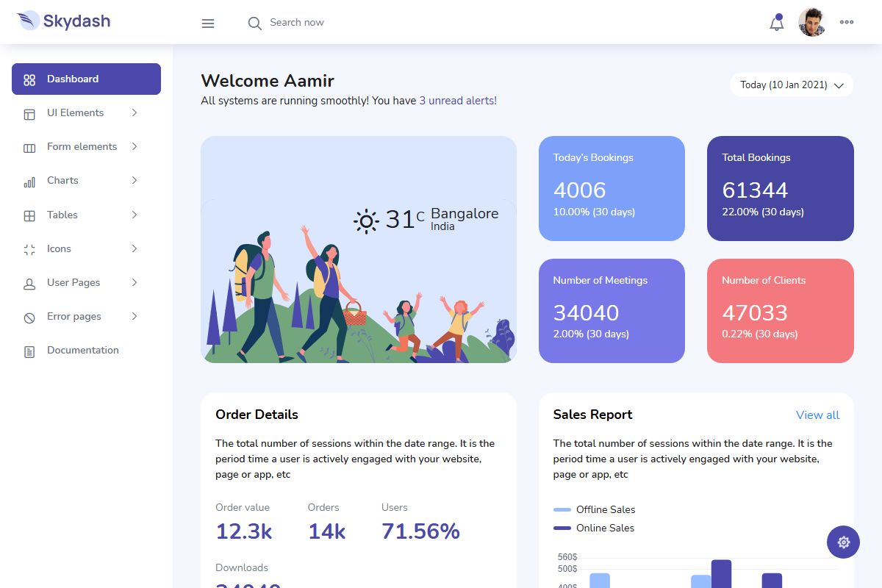Open the notifications bell
882x588 pixels.
[777, 23]
